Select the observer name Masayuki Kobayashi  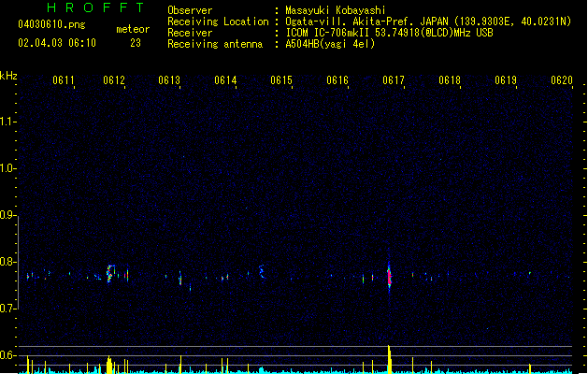tap(336, 10)
